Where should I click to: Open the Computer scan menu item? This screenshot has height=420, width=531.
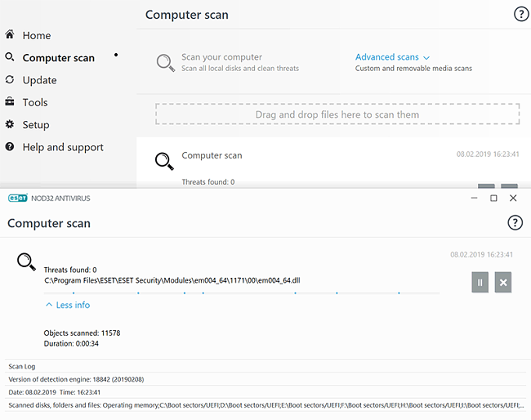coord(58,58)
